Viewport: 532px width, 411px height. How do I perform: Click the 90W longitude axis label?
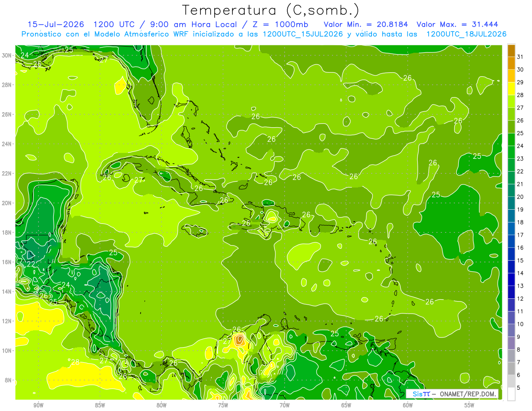click(38, 405)
